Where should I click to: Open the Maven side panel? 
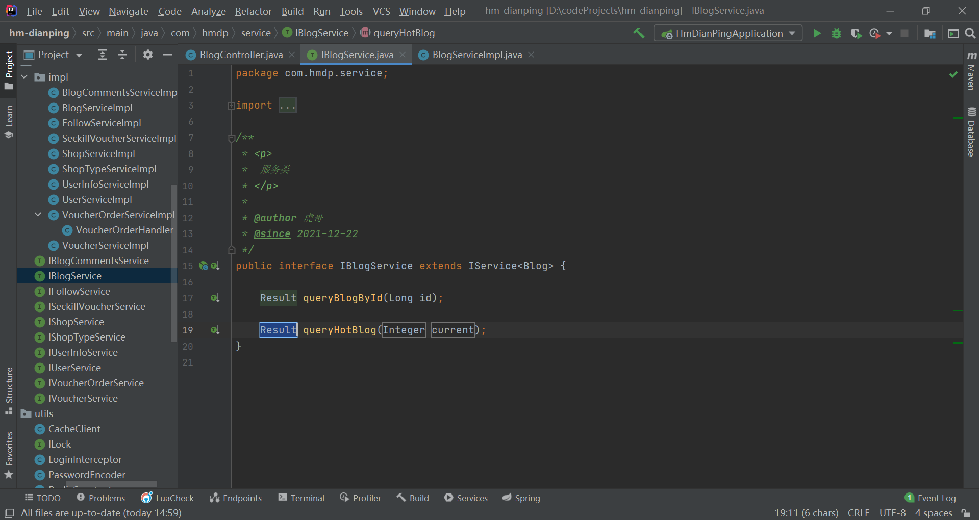pyautogui.click(x=971, y=71)
